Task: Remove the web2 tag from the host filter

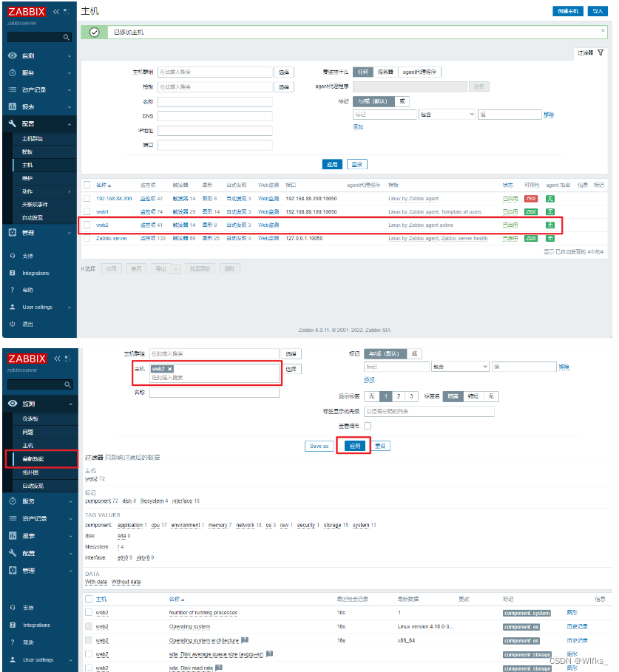Action: [170, 369]
